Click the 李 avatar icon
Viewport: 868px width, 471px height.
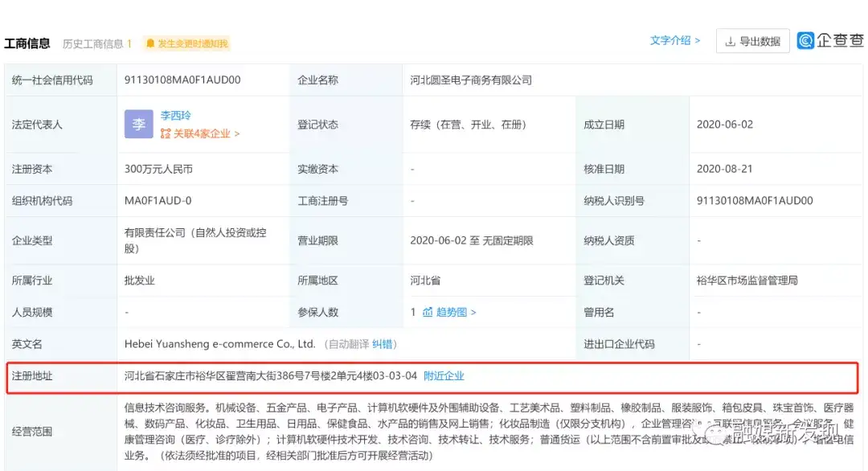138,124
